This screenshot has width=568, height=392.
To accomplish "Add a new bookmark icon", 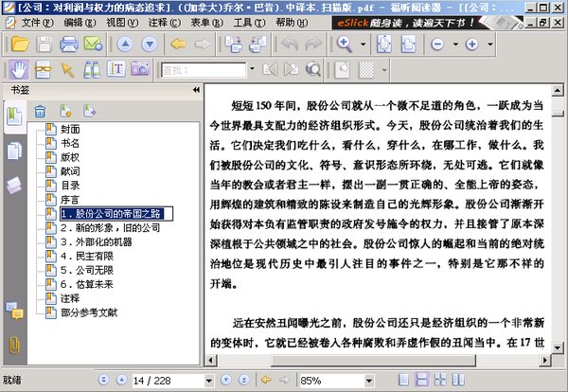I will coord(66,111).
